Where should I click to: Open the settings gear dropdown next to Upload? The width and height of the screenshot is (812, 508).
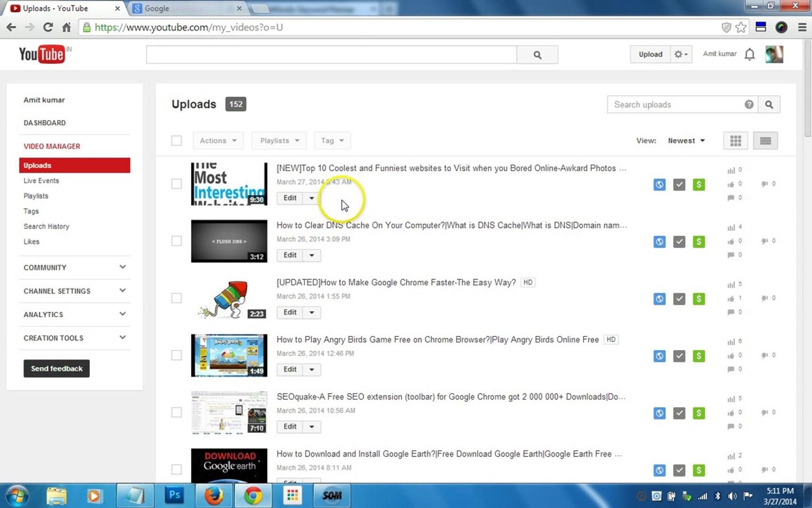pos(681,55)
